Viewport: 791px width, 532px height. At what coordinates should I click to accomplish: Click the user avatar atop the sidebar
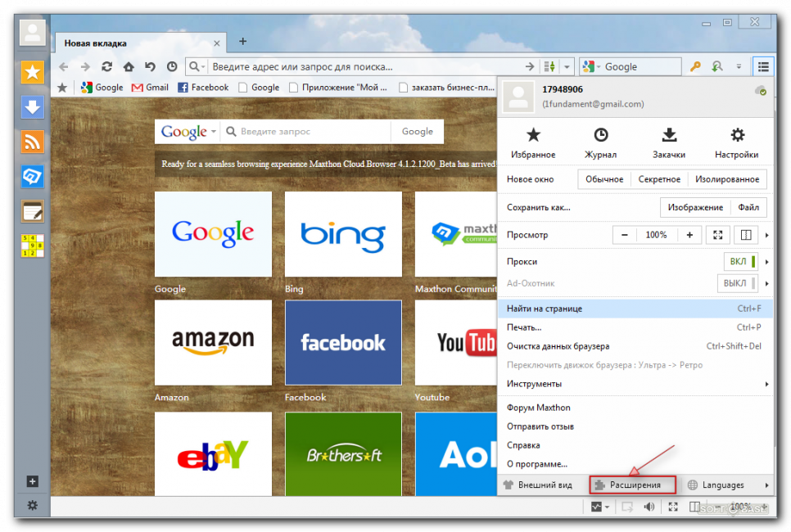[33, 32]
